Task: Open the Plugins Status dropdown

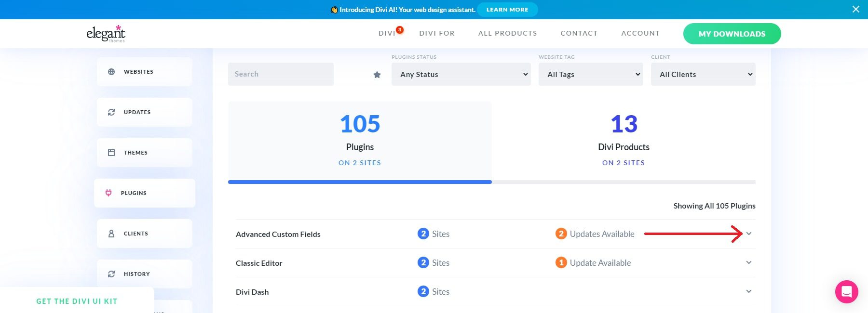Action: (x=461, y=74)
